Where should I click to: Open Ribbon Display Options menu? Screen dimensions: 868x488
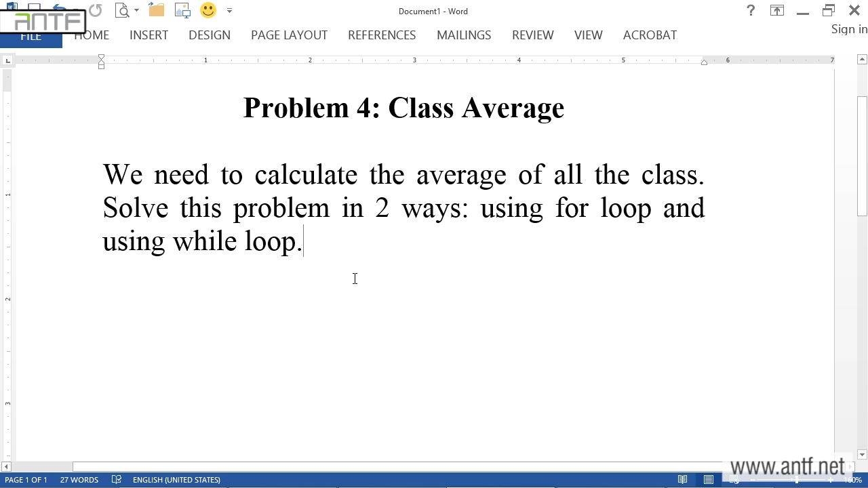777,10
